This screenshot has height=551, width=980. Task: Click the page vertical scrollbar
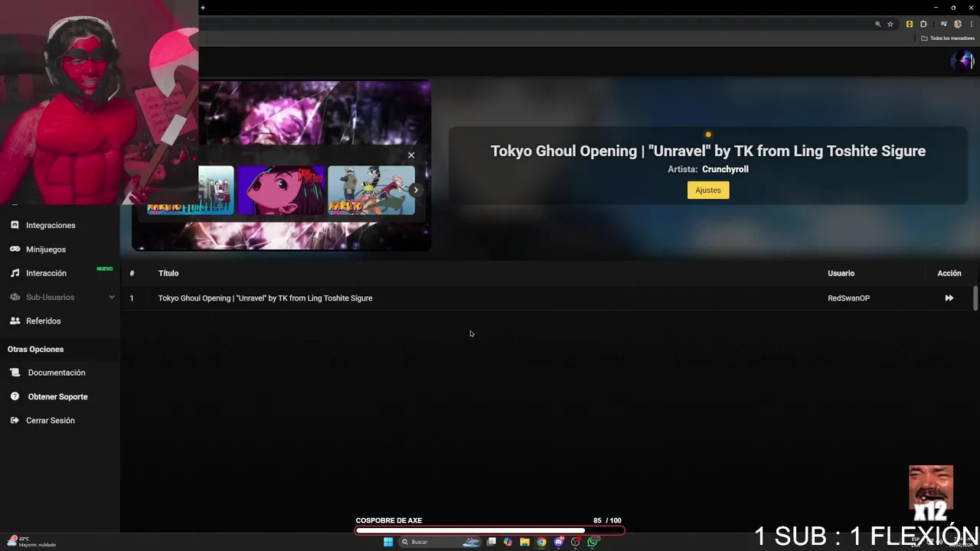click(975, 298)
